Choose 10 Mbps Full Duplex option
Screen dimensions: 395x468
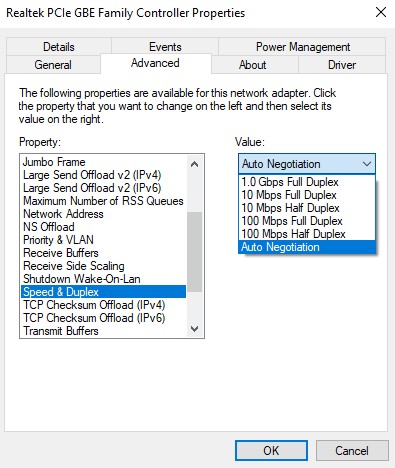click(307, 195)
